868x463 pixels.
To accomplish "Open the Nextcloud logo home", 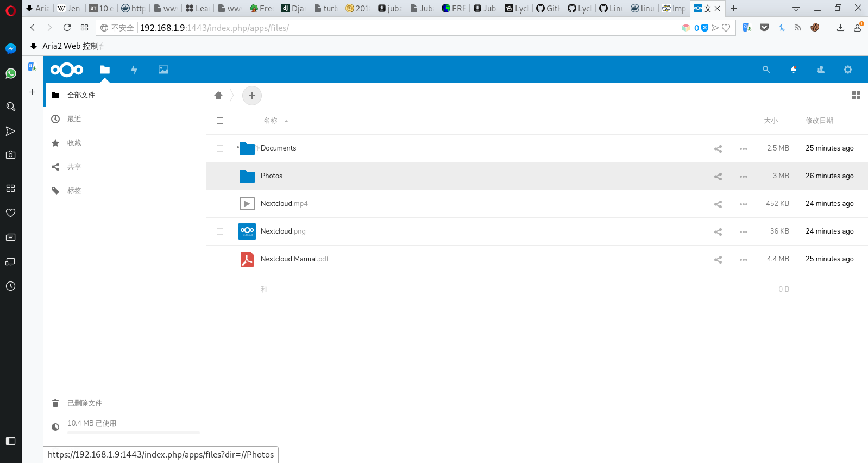I will (67, 70).
